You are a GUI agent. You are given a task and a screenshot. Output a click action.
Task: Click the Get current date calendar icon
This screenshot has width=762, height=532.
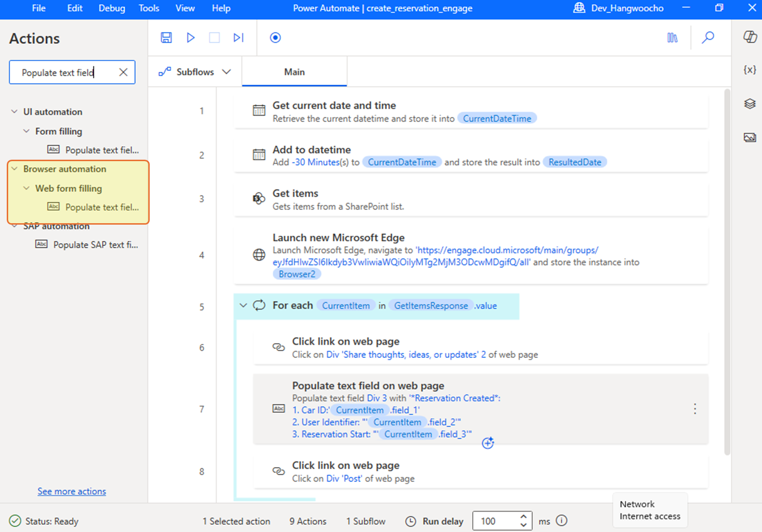[259, 110]
